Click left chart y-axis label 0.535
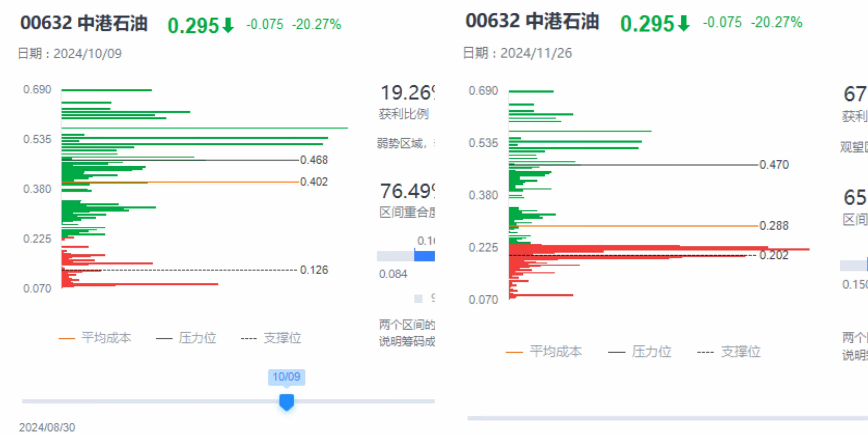Viewport: 868px width, 434px height. pyautogui.click(x=37, y=139)
